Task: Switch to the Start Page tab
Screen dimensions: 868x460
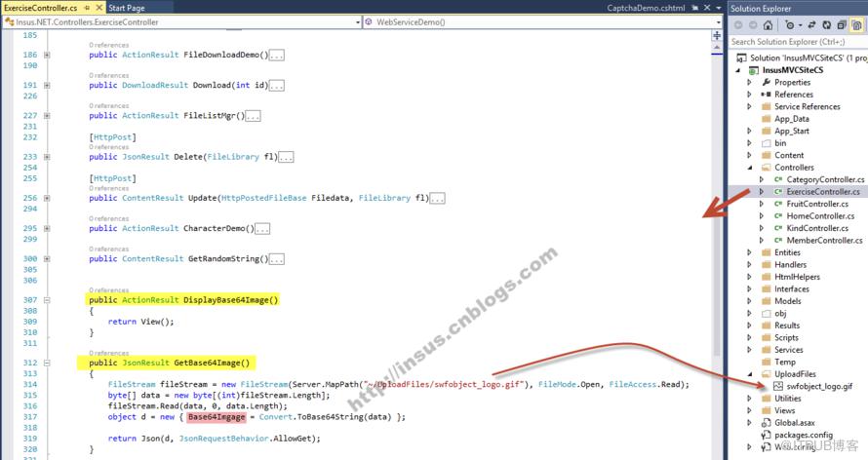Action: click(127, 8)
